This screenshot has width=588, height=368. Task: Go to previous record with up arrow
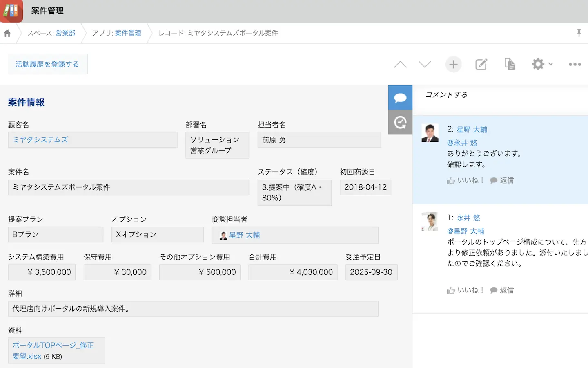(400, 64)
